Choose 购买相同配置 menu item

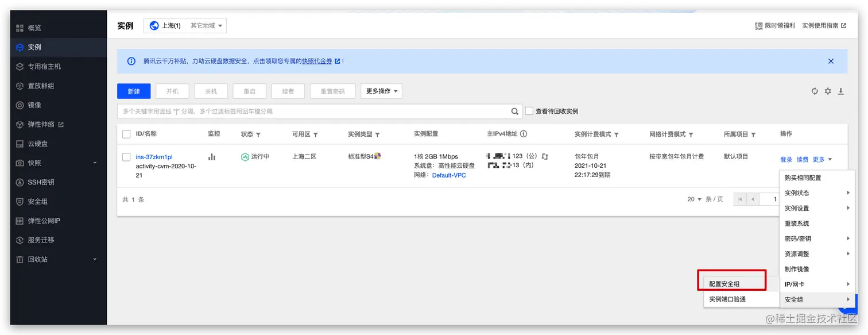(817, 178)
